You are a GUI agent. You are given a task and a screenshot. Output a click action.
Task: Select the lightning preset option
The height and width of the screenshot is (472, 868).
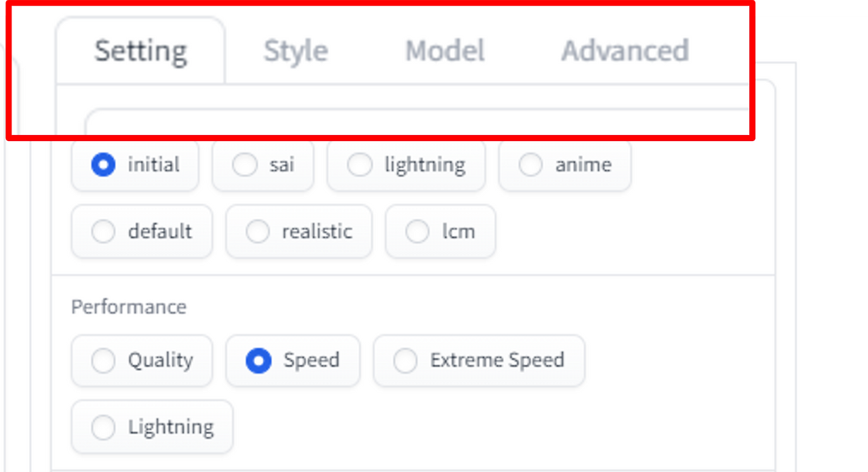[x=406, y=165]
